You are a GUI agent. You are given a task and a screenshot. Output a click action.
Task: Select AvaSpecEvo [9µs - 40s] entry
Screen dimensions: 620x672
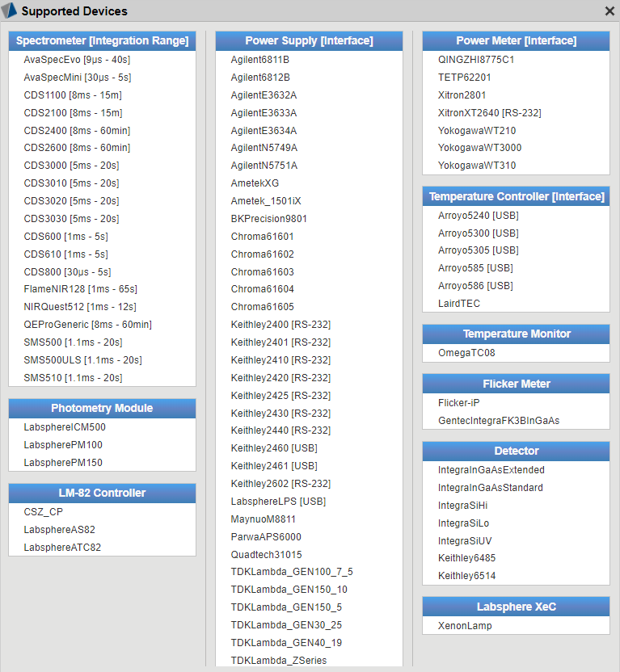[x=77, y=60]
